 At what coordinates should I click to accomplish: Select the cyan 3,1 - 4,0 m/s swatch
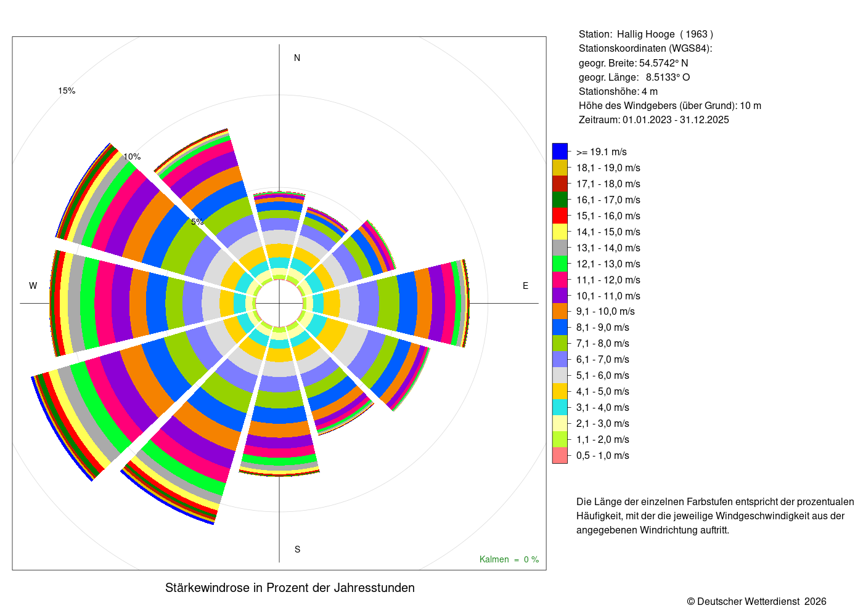tap(560, 407)
